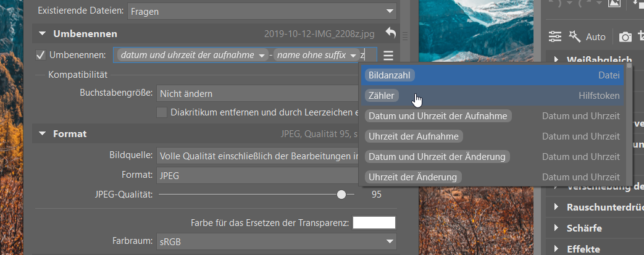
Task: Click the 'name ohne suffix' token arrow
Action: (x=353, y=56)
